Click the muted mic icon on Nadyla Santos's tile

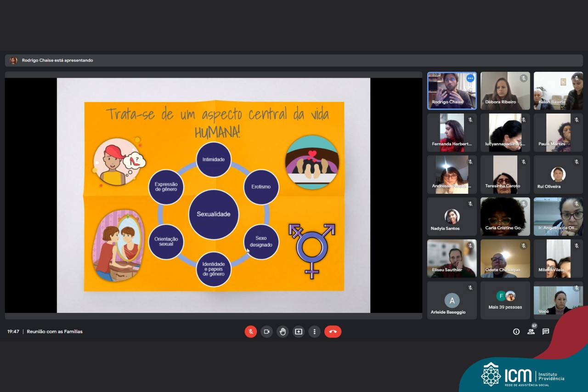click(470, 204)
